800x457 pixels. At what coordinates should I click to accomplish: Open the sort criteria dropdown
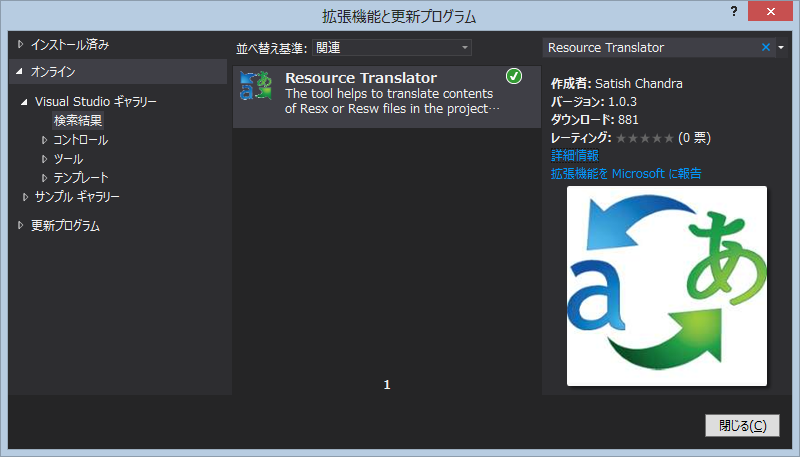392,47
